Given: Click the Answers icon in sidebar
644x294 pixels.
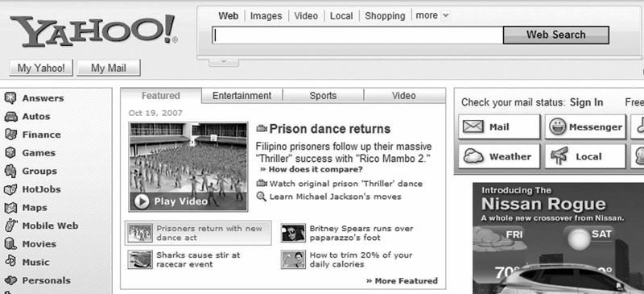Looking at the screenshot, I should tap(10, 98).
